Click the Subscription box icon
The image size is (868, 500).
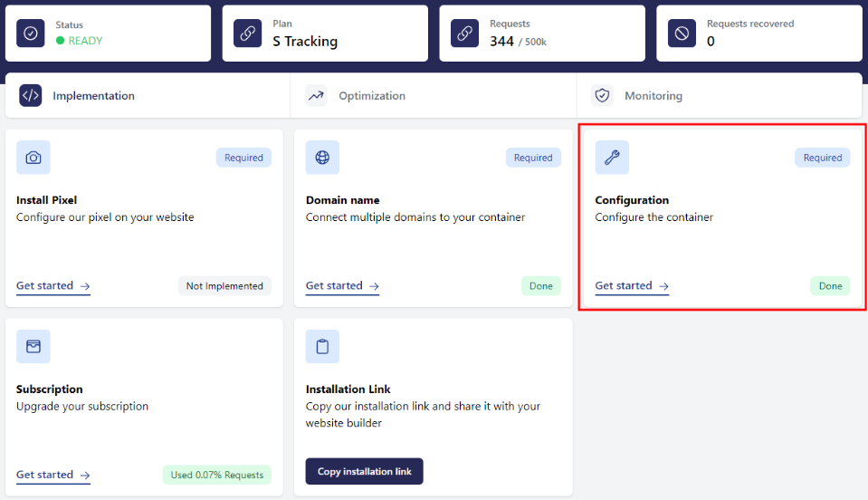pyautogui.click(x=33, y=346)
